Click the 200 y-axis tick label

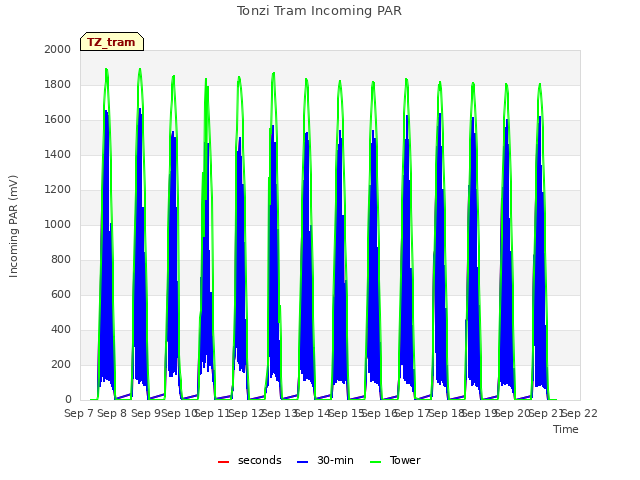coord(61,364)
